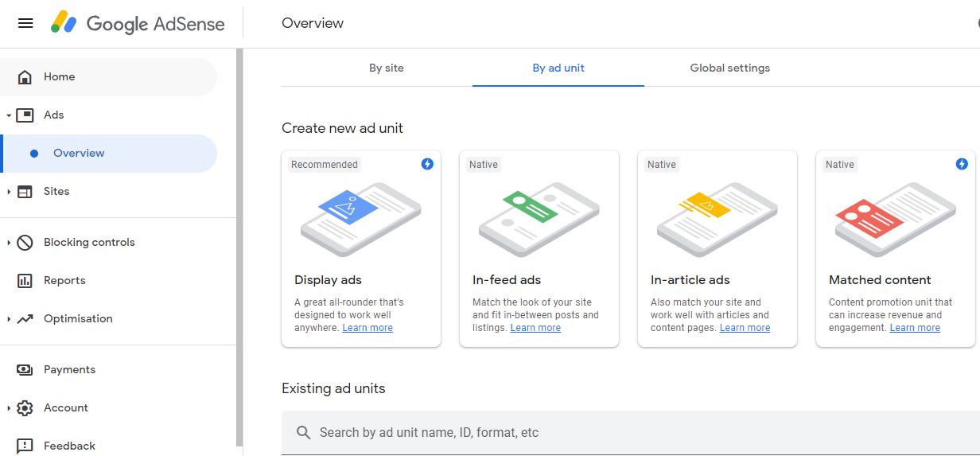Image resolution: width=980 pixels, height=456 pixels.
Task: Click the search by ad unit name field
Action: tap(631, 433)
